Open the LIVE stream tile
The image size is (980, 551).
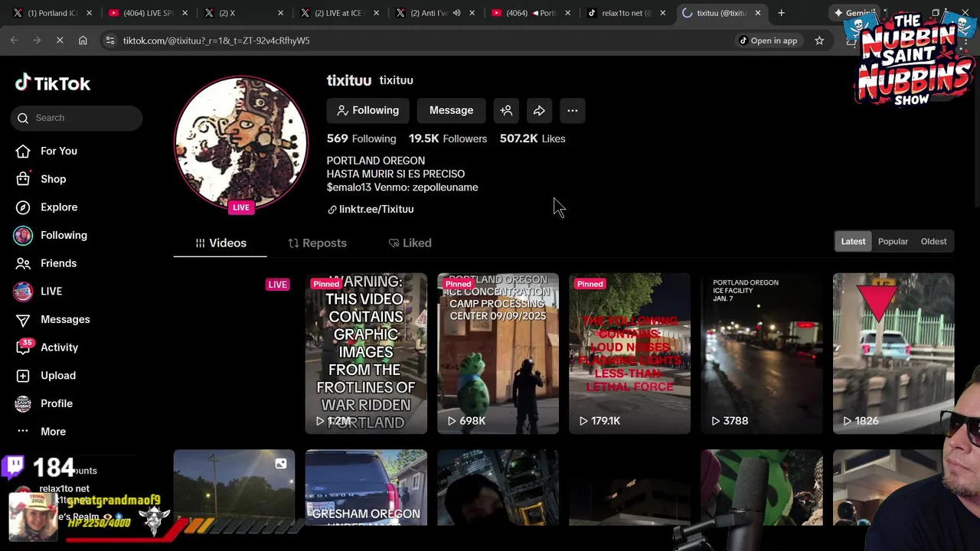pyautogui.click(x=234, y=354)
